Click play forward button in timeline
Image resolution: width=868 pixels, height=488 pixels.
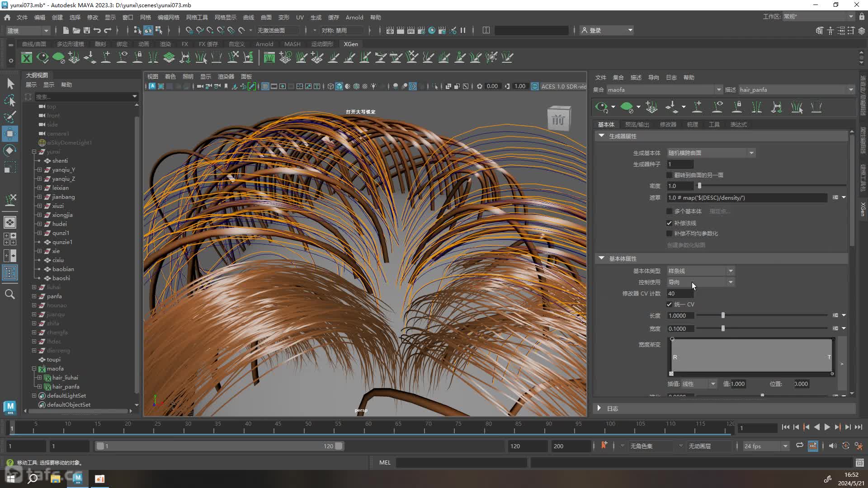[827, 427]
